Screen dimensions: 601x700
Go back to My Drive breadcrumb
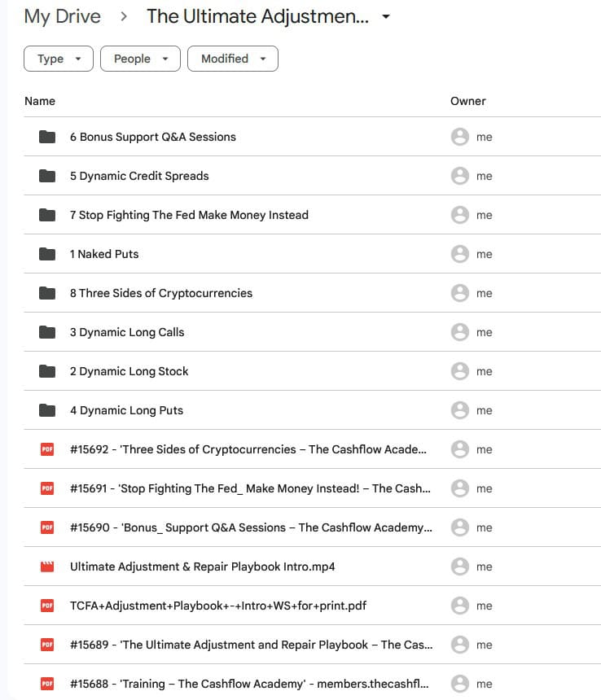click(63, 16)
